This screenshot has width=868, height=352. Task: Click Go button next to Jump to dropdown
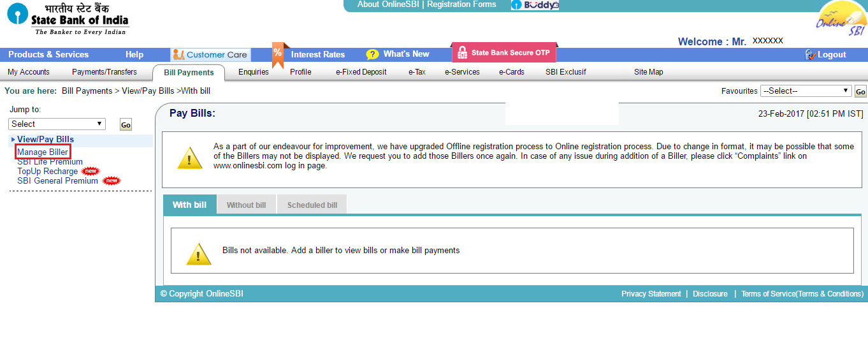click(x=126, y=124)
